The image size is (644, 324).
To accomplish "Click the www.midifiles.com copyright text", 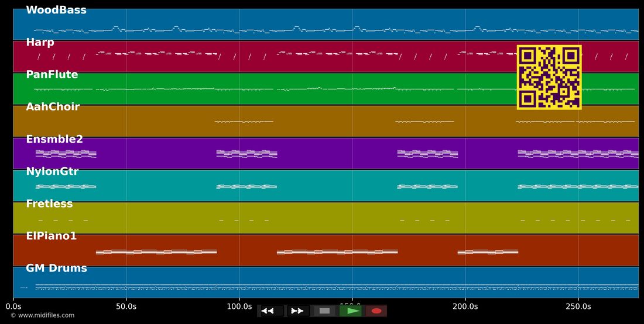I will coord(43,315).
